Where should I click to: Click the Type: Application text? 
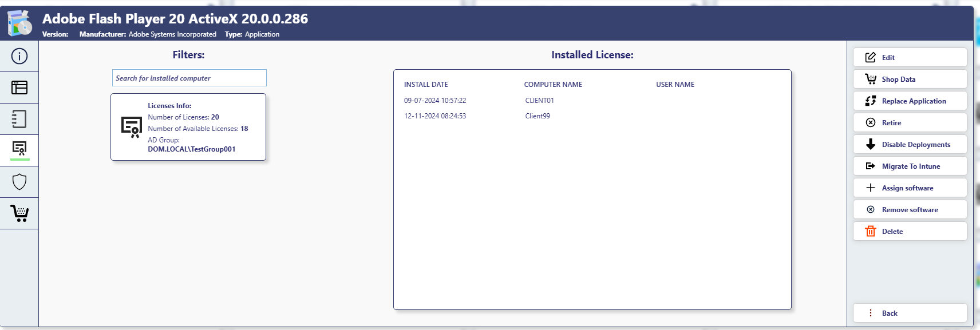point(252,34)
